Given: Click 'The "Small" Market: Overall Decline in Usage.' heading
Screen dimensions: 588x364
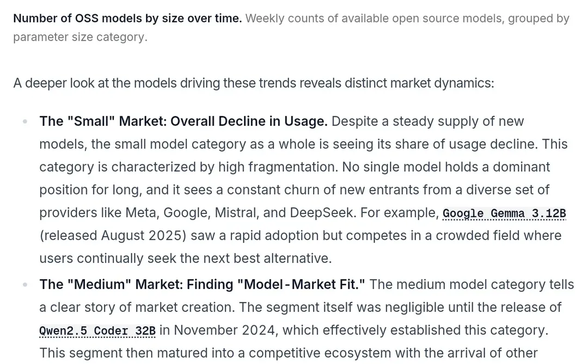Looking at the screenshot, I should (183, 121).
